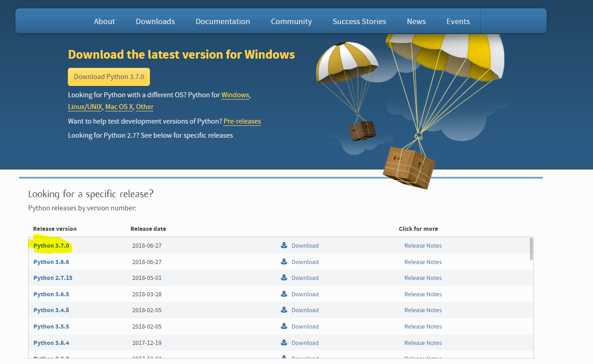Open the Python 3.6.5 release page

click(x=51, y=294)
